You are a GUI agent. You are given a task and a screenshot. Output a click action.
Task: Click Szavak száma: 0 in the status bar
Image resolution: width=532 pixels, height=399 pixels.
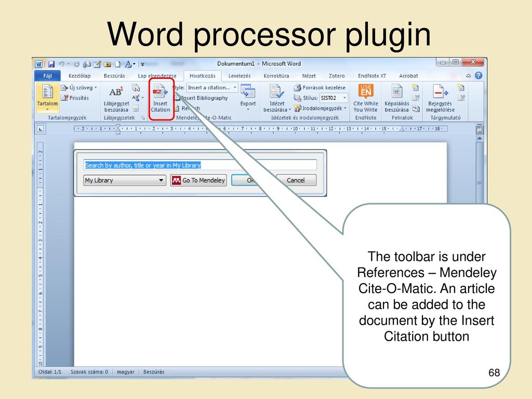click(x=89, y=372)
